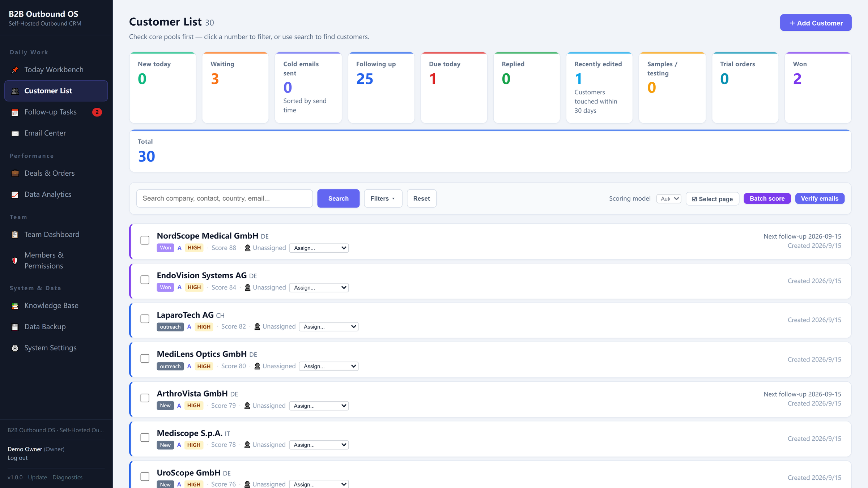The width and height of the screenshot is (868, 488).
Task: Expand the Filters dropdown
Action: click(383, 198)
